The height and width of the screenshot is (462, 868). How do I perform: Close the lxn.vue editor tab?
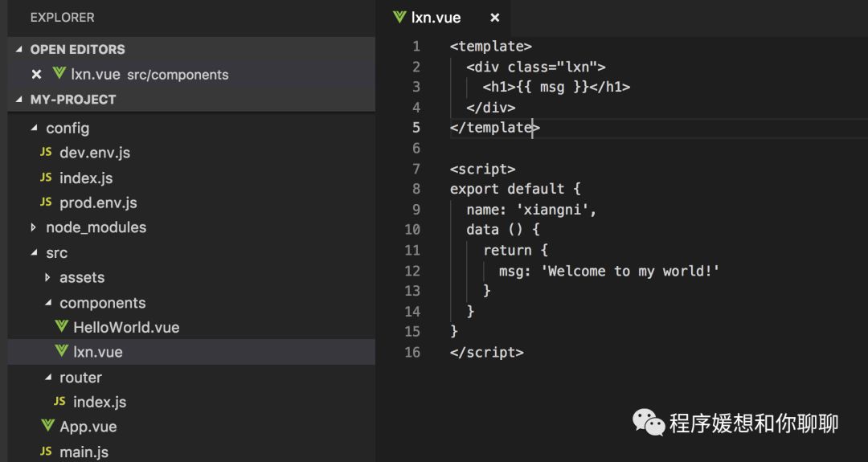click(495, 17)
